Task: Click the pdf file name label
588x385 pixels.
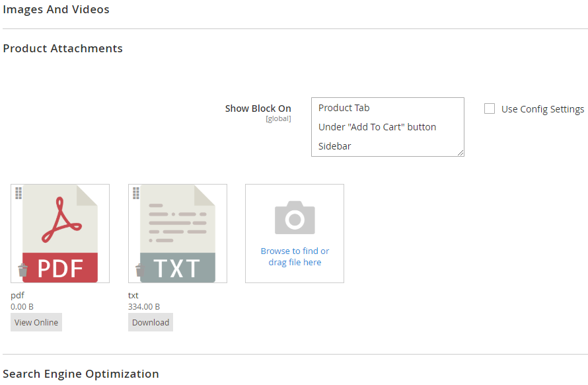Action: (17, 296)
